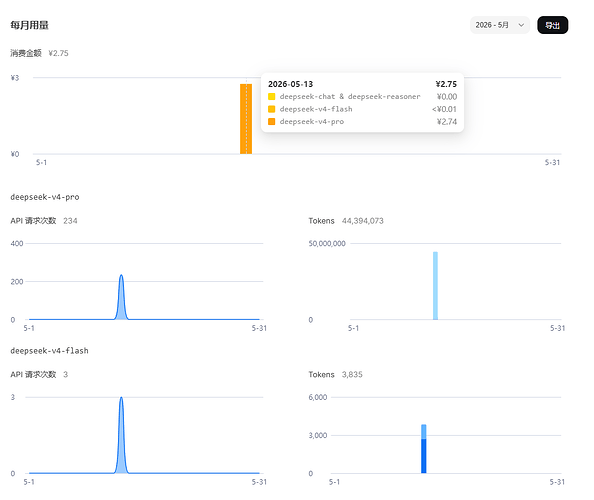Click the <¥0.01 tooltip value
Screen dimensions: 594x500
pos(444,109)
